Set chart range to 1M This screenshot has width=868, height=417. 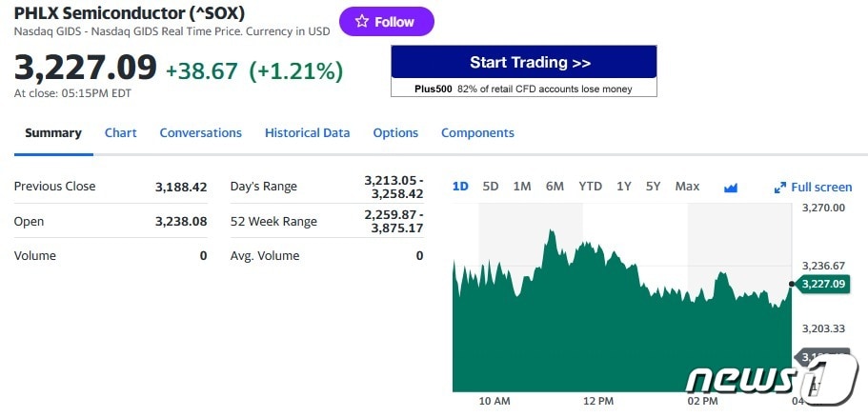point(522,187)
